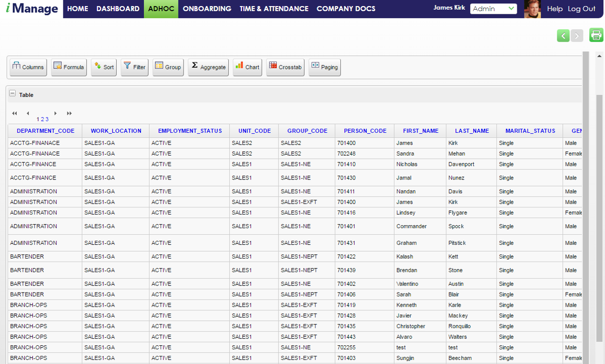Open the Aggregate sigma tool
The height and width of the screenshot is (364, 605).
pos(208,67)
